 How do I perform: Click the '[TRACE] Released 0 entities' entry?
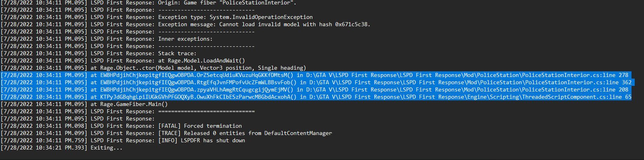[166, 133]
